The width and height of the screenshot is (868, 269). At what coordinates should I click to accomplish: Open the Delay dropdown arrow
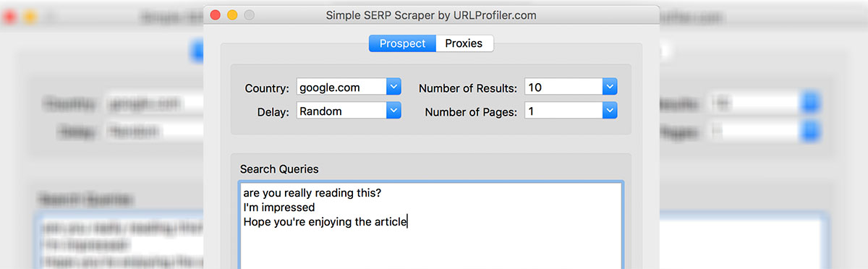tap(393, 111)
